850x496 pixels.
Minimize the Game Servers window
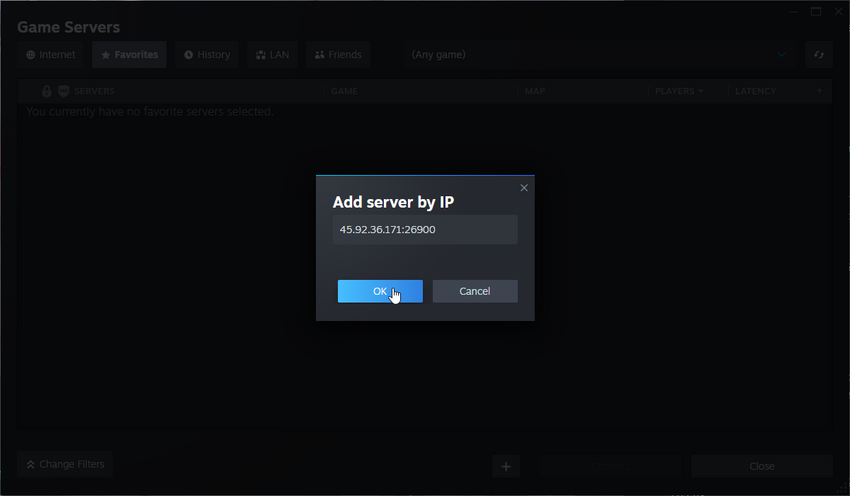click(x=793, y=11)
